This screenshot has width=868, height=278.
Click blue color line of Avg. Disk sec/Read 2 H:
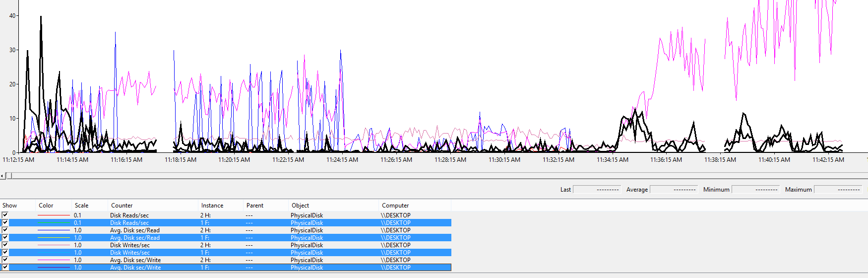(54, 230)
